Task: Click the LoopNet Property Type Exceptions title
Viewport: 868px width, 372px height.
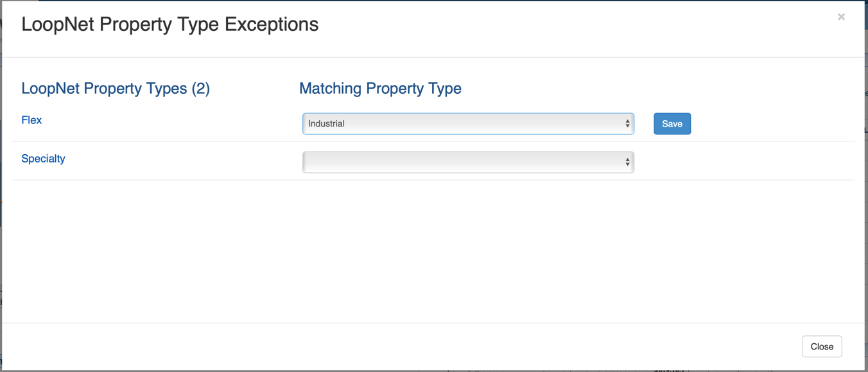Action: click(169, 24)
